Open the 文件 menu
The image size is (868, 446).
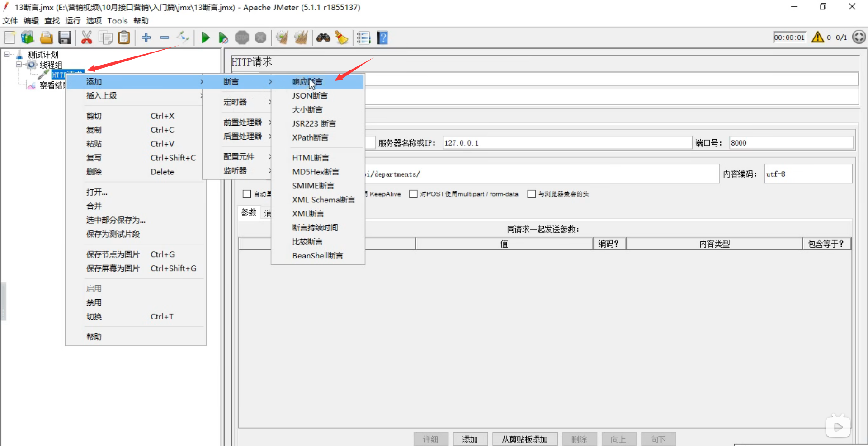click(x=10, y=21)
